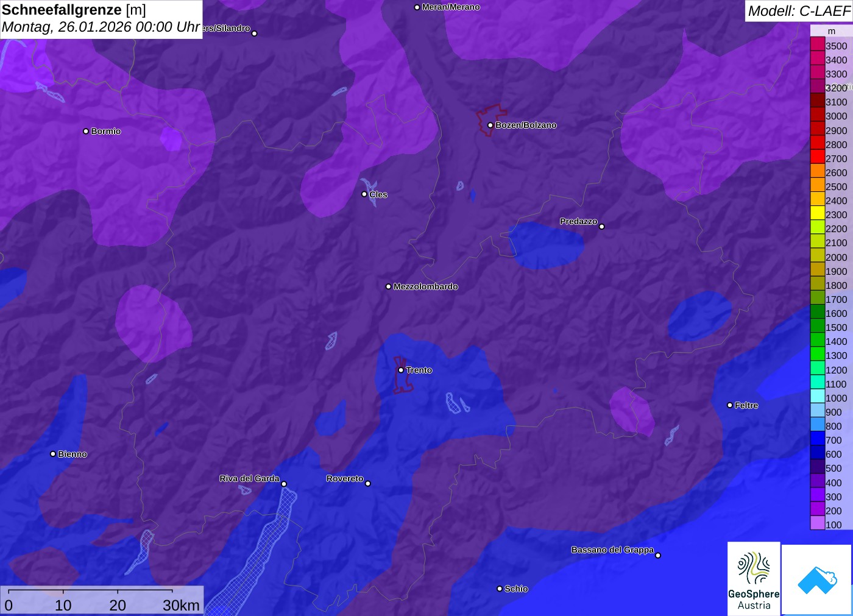Click the Bassano del Grappa marker dot
Image resolution: width=853 pixels, height=616 pixels.
[x=658, y=555]
